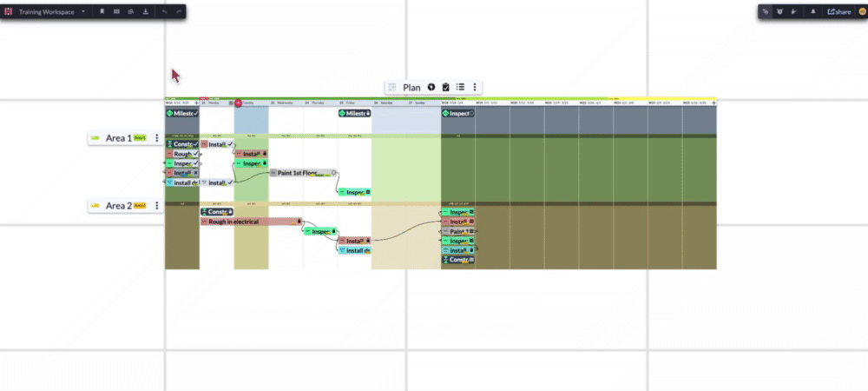Screen dimensions: 868x391
Task: Click the red today marker on timeline
Action: pos(239,103)
